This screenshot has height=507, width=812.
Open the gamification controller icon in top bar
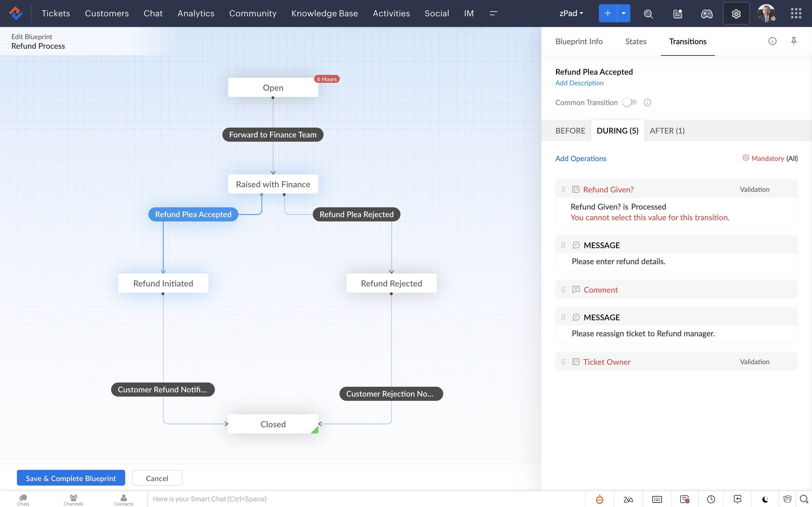(707, 14)
